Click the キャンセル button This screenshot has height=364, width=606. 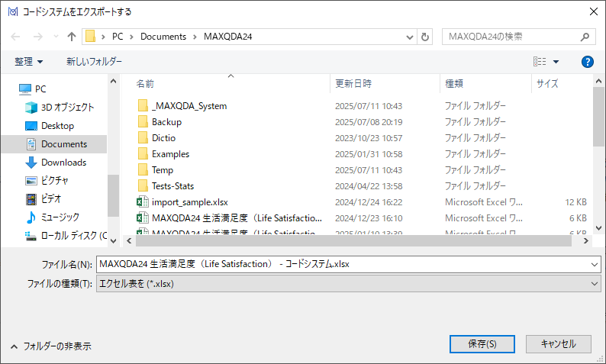(x=559, y=344)
